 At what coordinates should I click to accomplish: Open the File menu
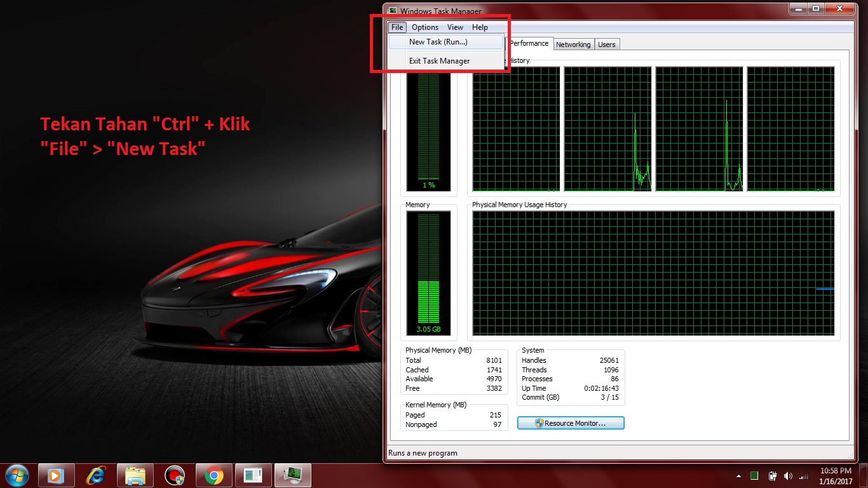tap(397, 27)
